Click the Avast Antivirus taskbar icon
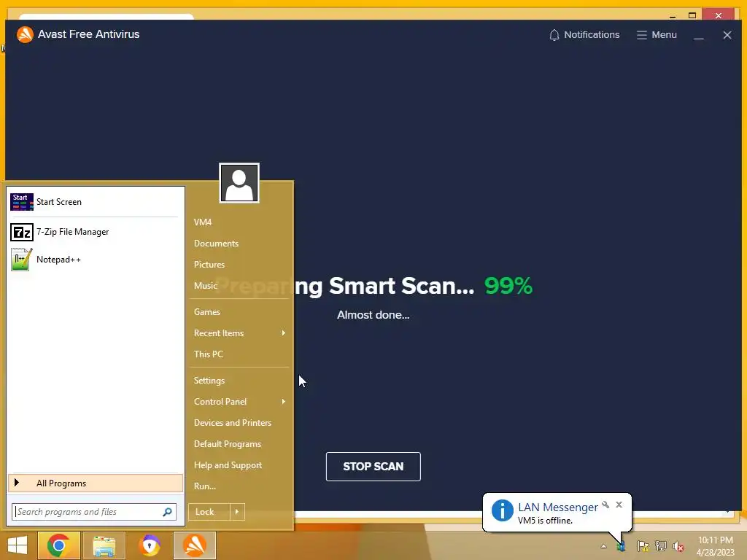The height and width of the screenshot is (560, 747). 195,545
